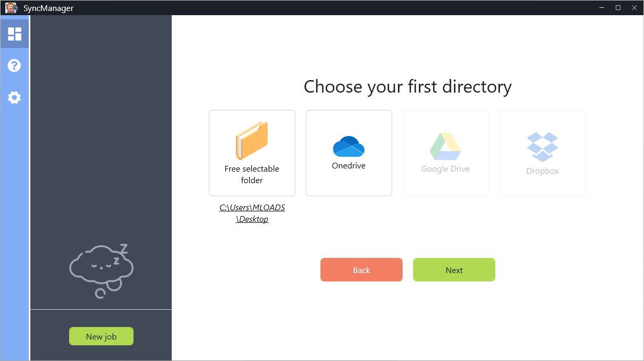The height and width of the screenshot is (361, 644).
Task: Open the Help section in the sidebar
Action: 14,65
